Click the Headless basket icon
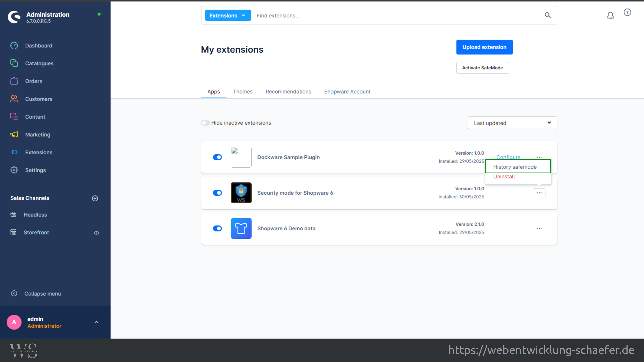Viewport: 644px width, 362px height. (13, 215)
